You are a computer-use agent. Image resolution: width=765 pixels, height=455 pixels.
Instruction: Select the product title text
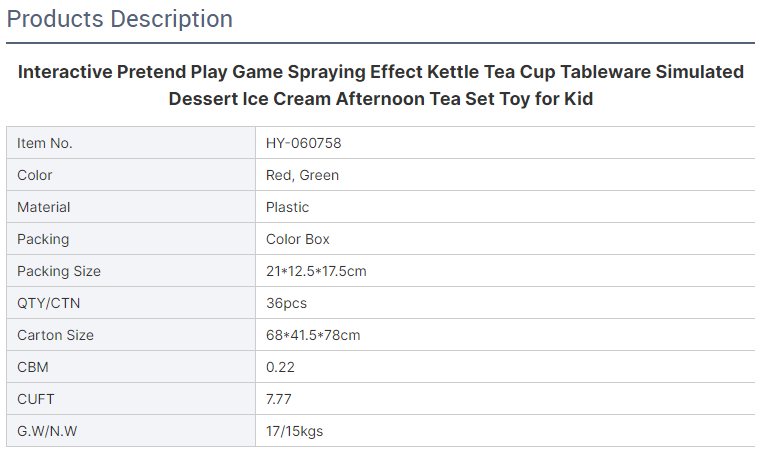click(x=381, y=85)
